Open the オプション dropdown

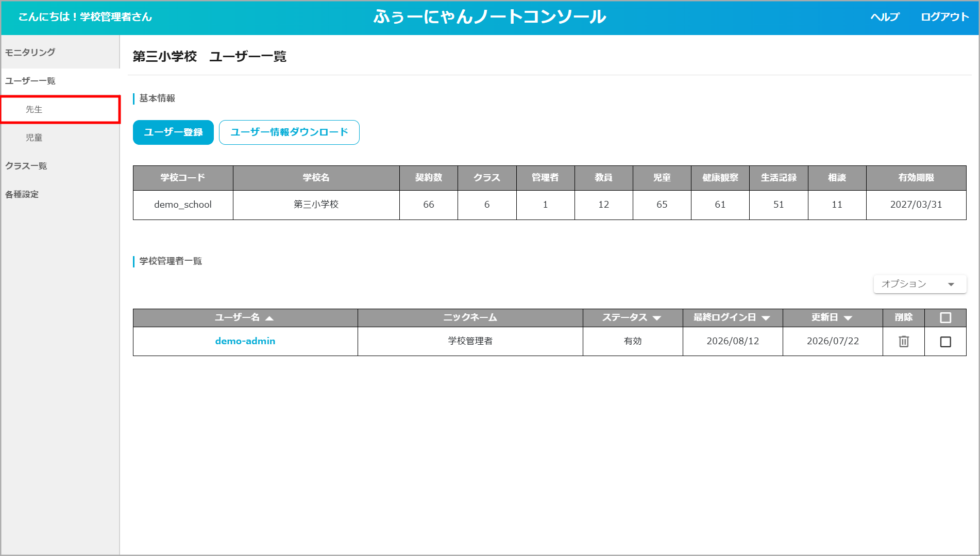point(920,284)
